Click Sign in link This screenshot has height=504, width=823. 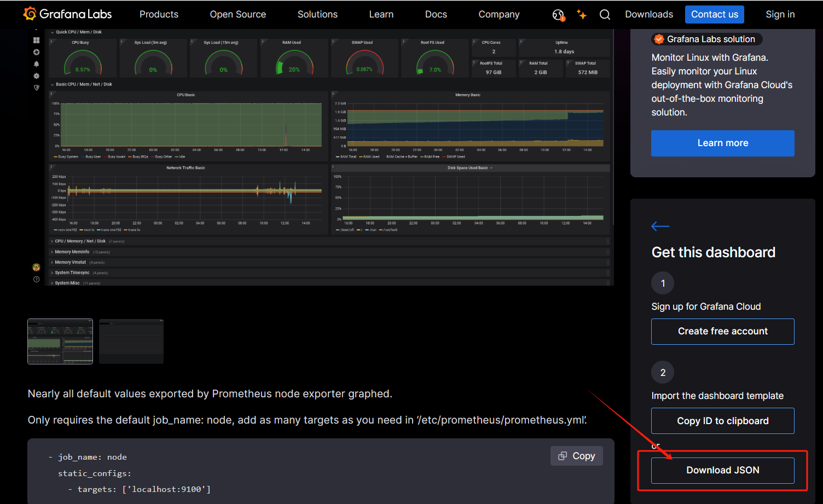780,14
